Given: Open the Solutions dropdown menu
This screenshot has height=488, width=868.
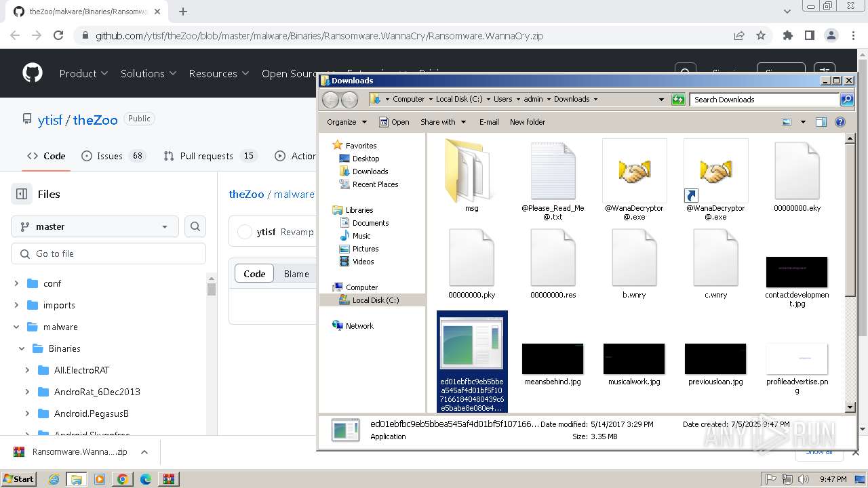Looking at the screenshot, I should pyautogui.click(x=149, y=73).
